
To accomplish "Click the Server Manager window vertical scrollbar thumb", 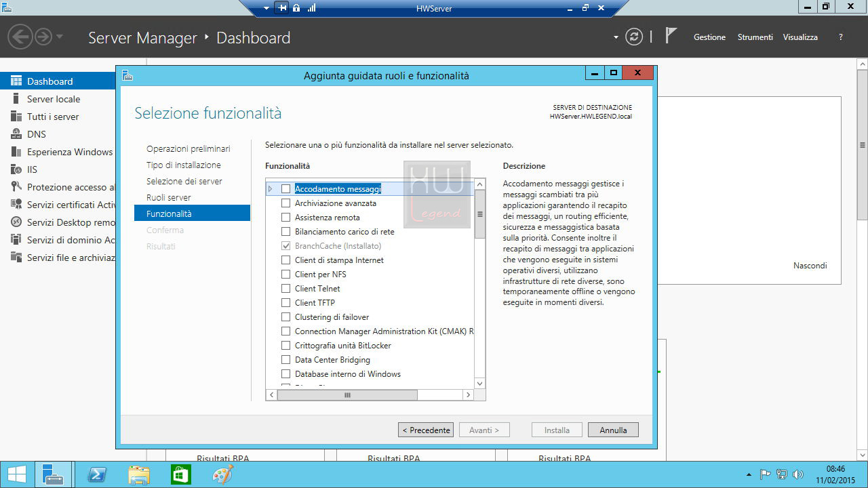I will (x=862, y=146).
